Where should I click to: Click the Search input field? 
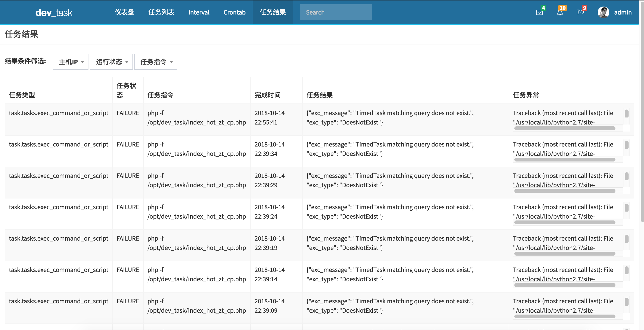click(336, 12)
